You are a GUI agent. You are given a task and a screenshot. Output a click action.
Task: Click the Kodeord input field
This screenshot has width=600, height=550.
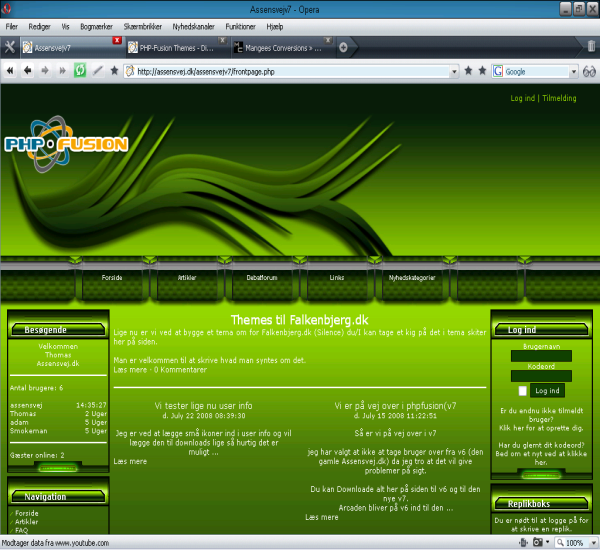point(541,376)
